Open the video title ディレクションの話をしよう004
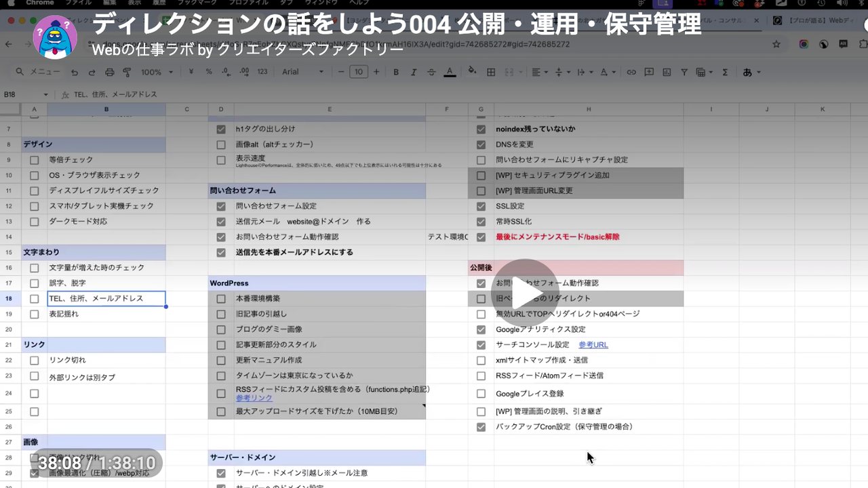Screen dimensions: 868x488 (x=396, y=24)
